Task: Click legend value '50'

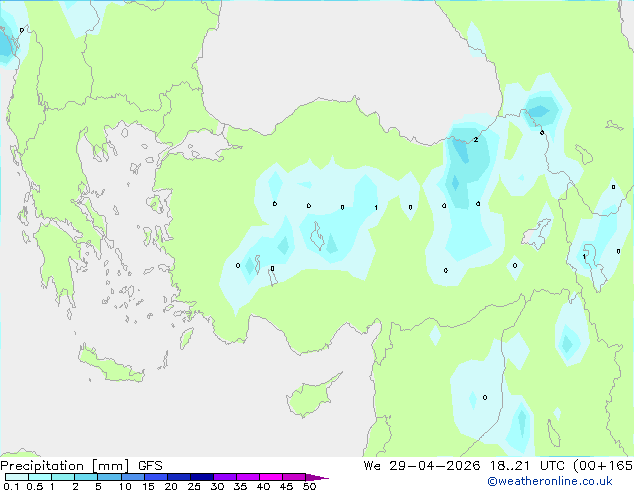Action: point(309,486)
